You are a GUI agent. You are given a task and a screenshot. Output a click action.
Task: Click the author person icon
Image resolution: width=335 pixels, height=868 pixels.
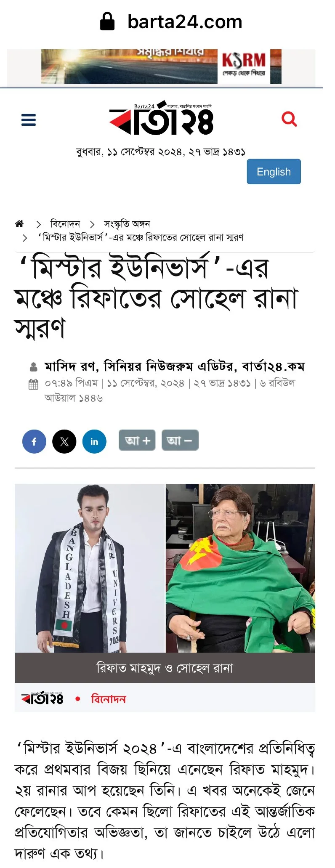34,367
